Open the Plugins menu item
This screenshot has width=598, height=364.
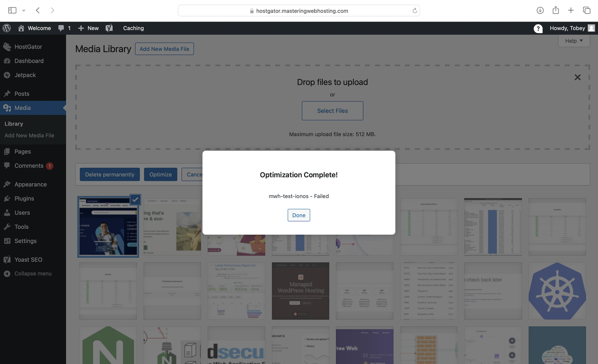24,198
